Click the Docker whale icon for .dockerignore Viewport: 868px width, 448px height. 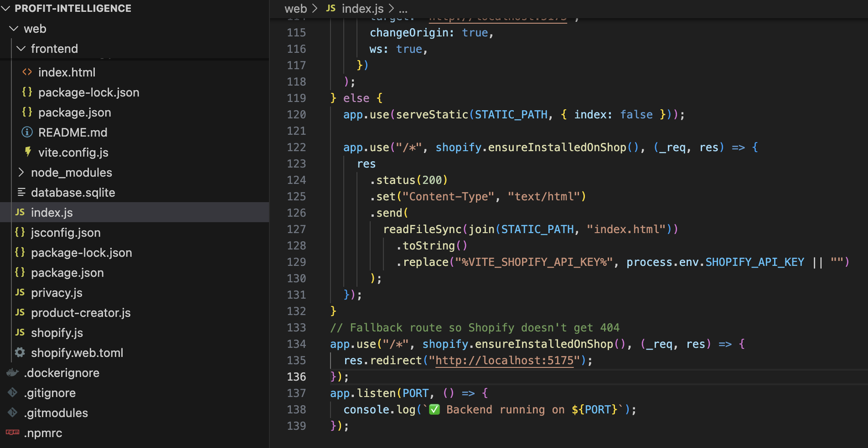pos(12,373)
